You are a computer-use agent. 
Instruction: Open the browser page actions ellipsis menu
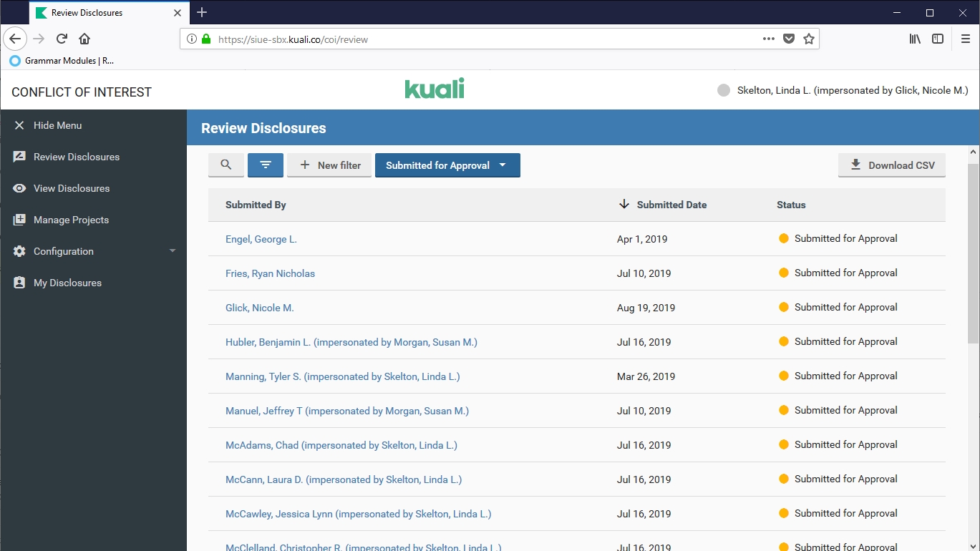coord(768,39)
